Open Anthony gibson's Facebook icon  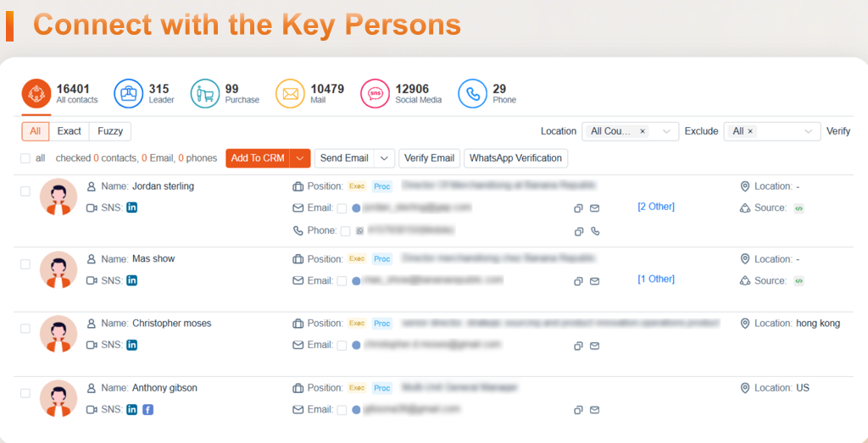(x=147, y=410)
